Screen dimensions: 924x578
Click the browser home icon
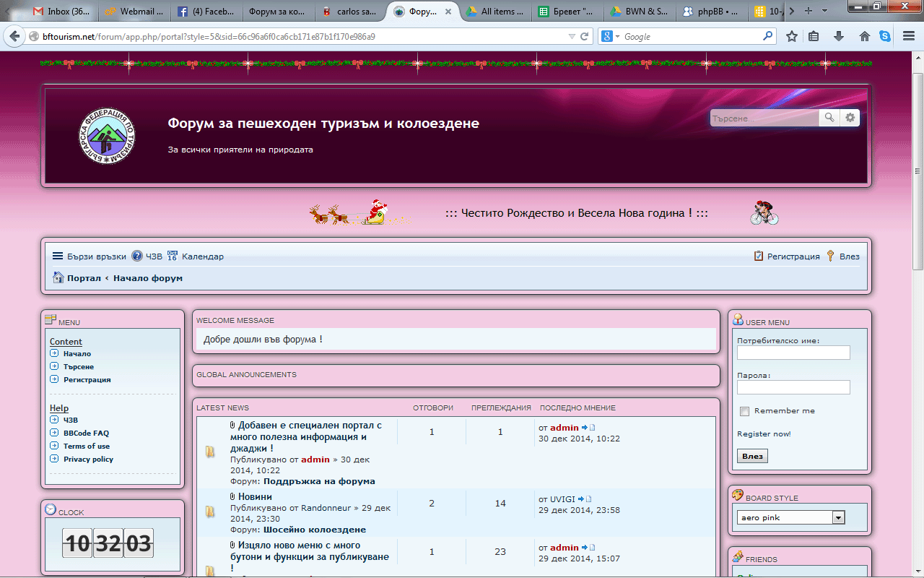click(864, 36)
